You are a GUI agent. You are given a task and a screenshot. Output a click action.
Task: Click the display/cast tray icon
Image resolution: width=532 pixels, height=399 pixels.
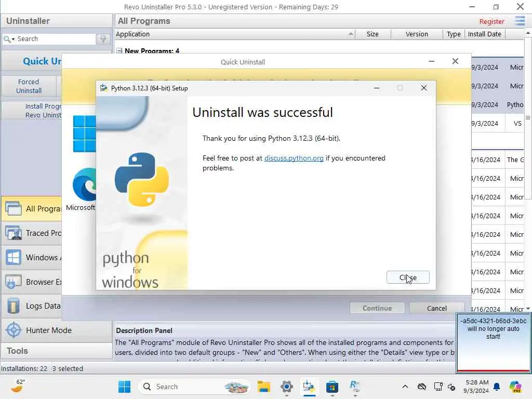[x=438, y=387]
